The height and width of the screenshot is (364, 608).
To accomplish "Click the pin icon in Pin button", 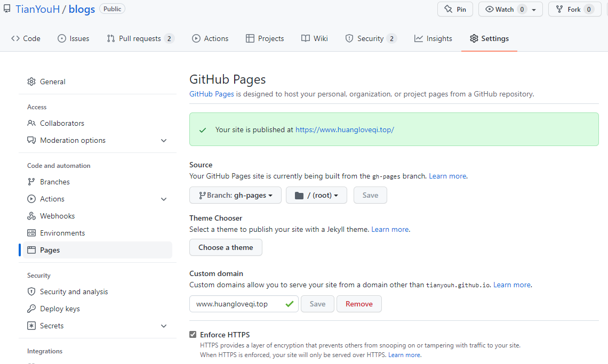I will pos(448,9).
